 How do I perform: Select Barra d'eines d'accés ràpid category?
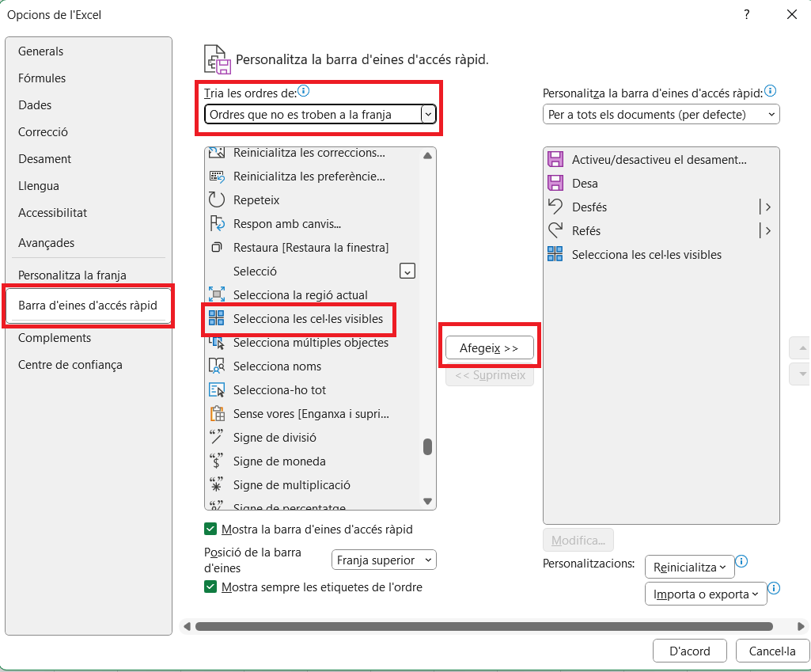click(88, 306)
